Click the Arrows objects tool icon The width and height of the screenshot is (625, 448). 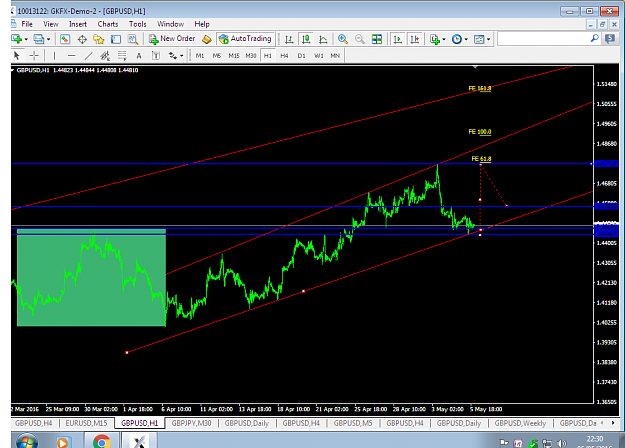[x=173, y=55]
